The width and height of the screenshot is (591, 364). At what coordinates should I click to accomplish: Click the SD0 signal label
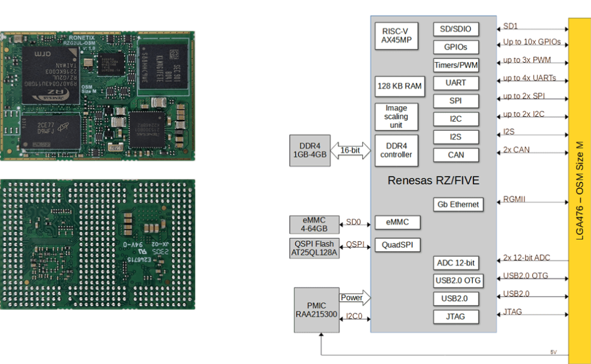coord(353,222)
